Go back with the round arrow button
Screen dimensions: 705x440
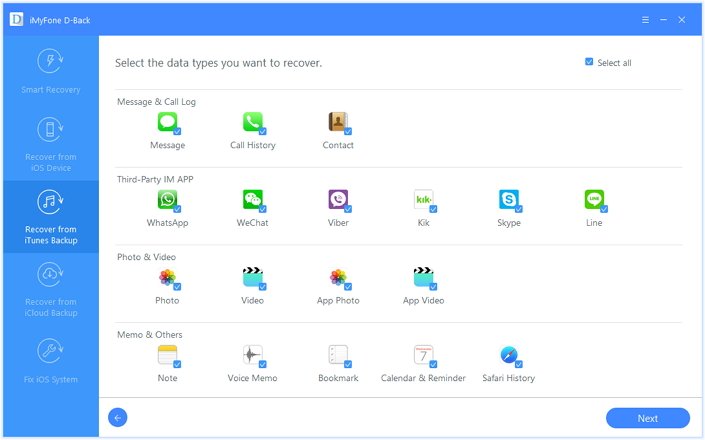click(118, 418)
